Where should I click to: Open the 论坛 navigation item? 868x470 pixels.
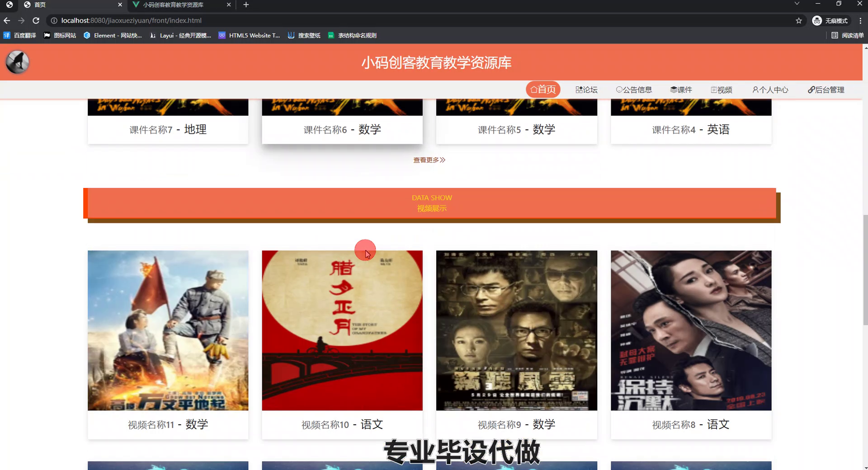(586, 89)
